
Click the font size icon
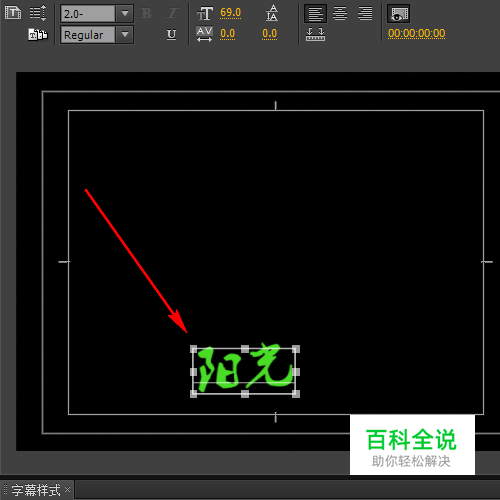click(205, 14)
